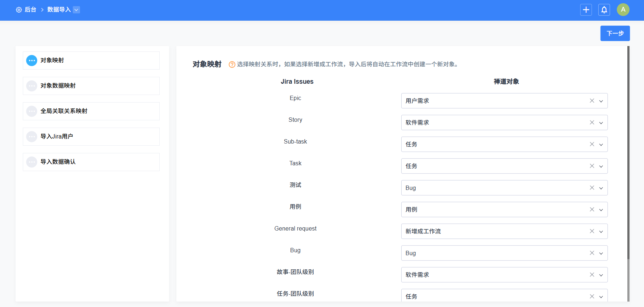Open the user avatar A menu

(x=623, y=9)
